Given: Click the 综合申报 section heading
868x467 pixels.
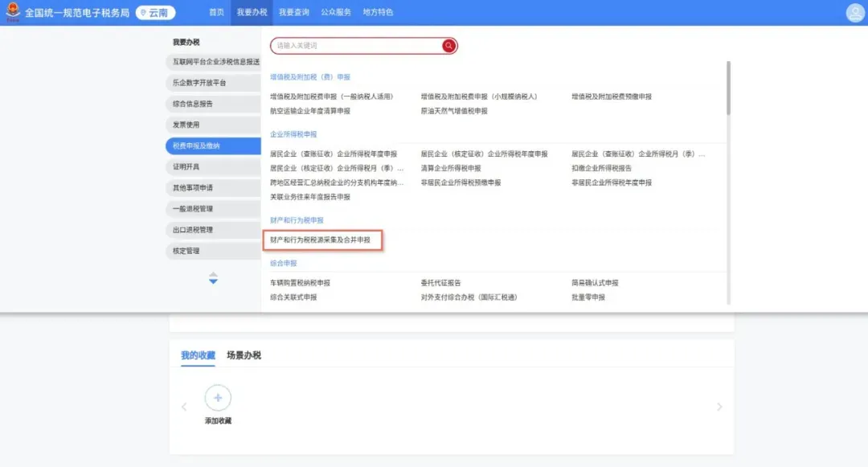Looking at the screenshot, I should [284, 264].
